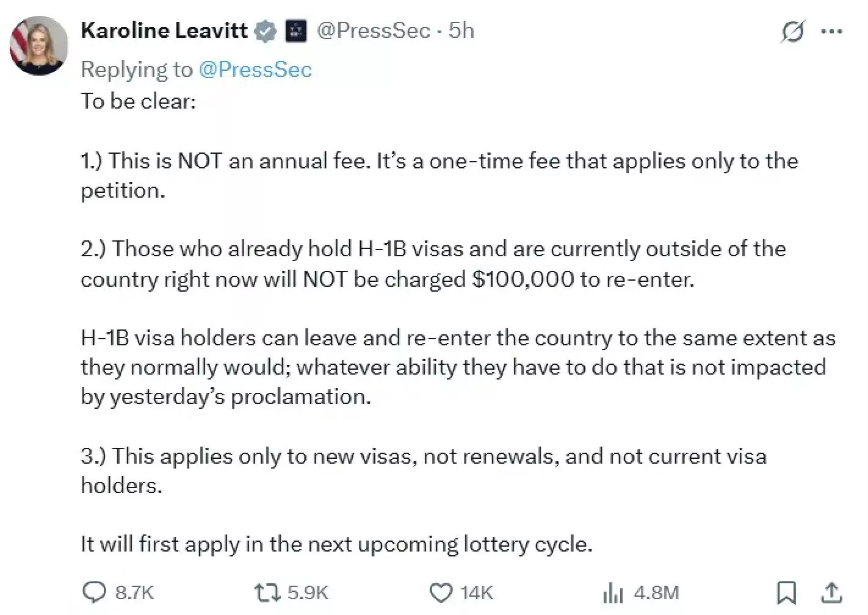The image size is (868, 615).
Task: Click the square affiliation badge beside the name
Action: pyautogui.click(x=296, y=31)
